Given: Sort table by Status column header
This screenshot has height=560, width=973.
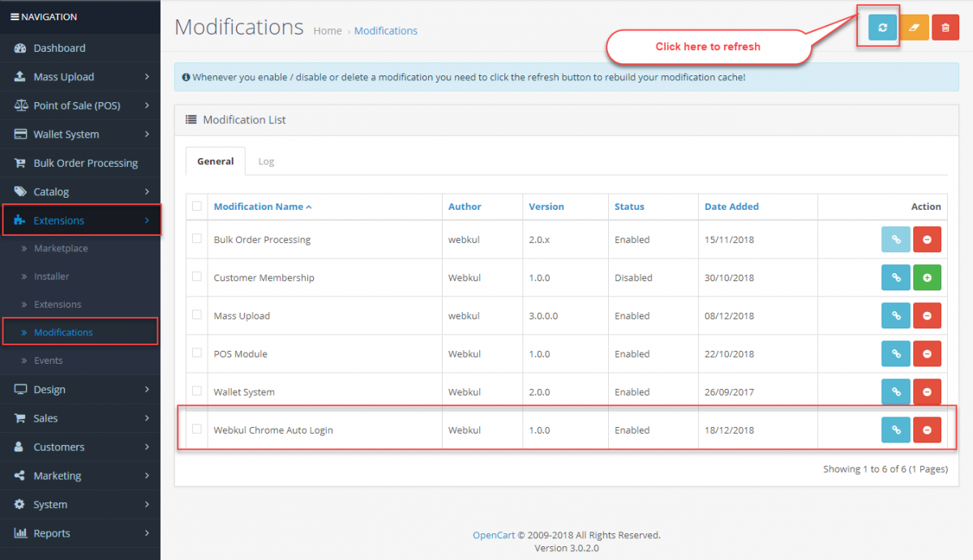Looking at the screenshot, I should pyautogui.click(x=629, y=207).
